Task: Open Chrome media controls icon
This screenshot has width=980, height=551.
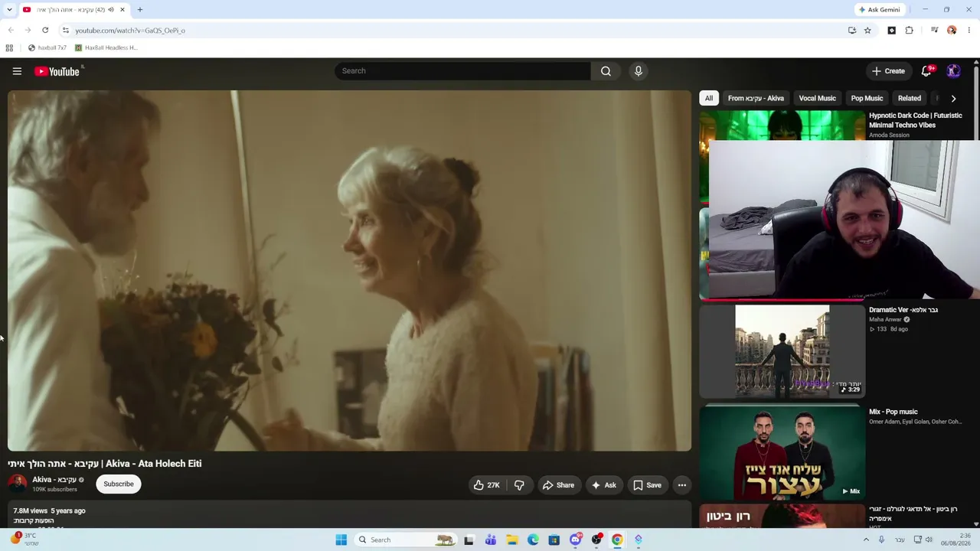Action: point(934,31)
